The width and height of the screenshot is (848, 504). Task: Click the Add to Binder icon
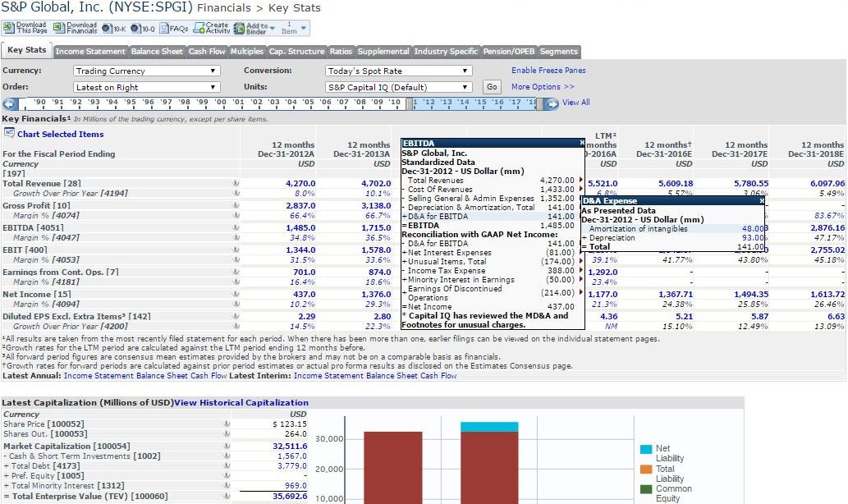pyautogui.click(x=239, y=28)
